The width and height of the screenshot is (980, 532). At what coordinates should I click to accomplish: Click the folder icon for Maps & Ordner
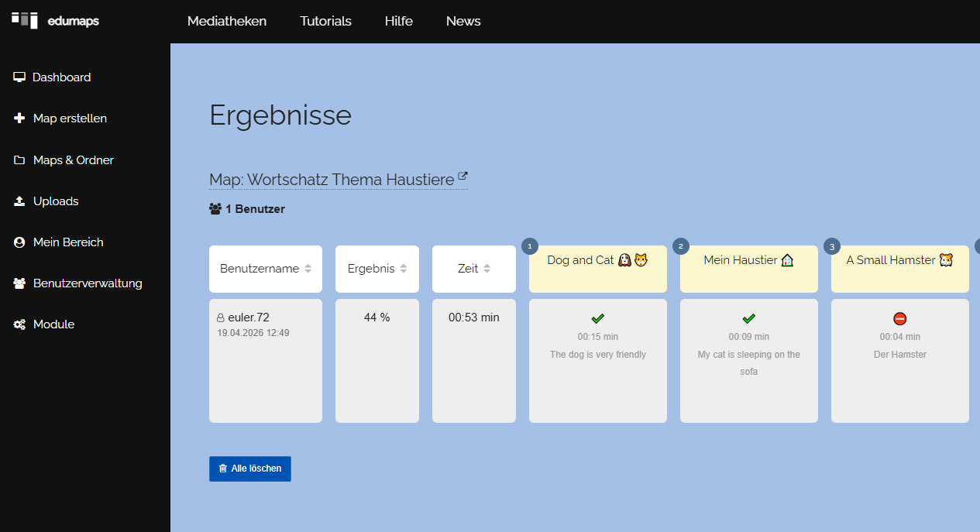coord(19,160)
